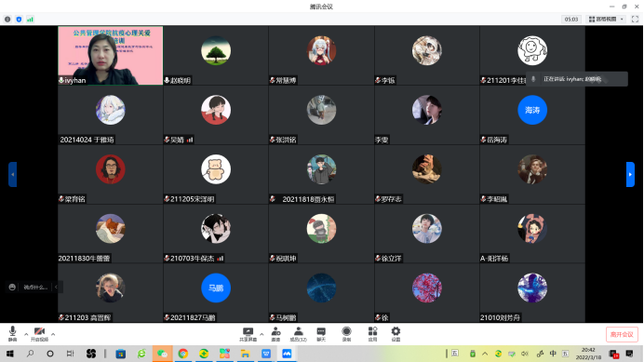Image resolution: width=644 pixels, height=362 pixels.
Task: Open the apps grid icon
Action: pyautogui.click(x=372, y=334)
